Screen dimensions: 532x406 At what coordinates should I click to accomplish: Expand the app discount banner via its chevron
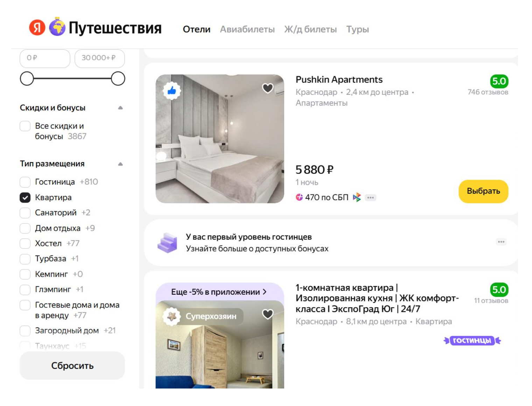pos(265,291)
